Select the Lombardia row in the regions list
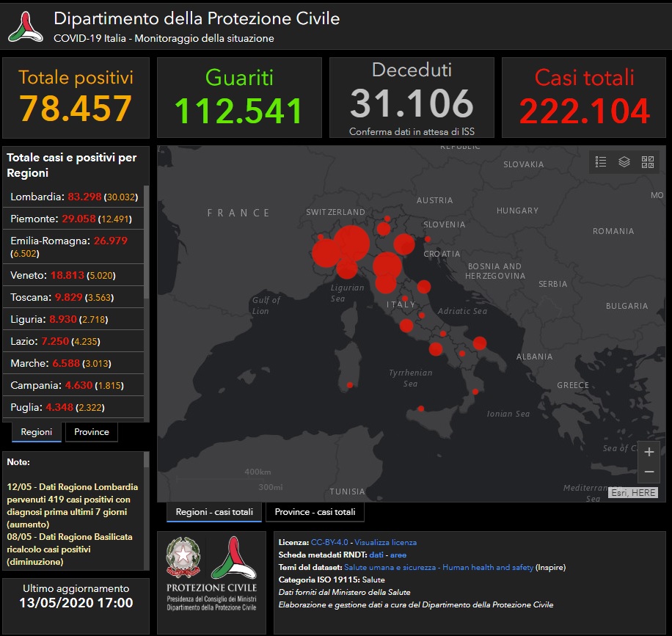The width and height of the screenshot is (672, 636). 73,197
